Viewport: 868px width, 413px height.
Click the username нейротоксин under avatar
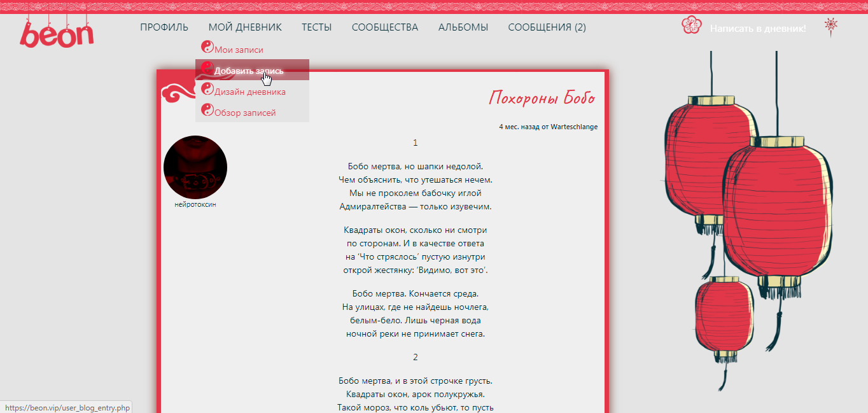(195, 205)
